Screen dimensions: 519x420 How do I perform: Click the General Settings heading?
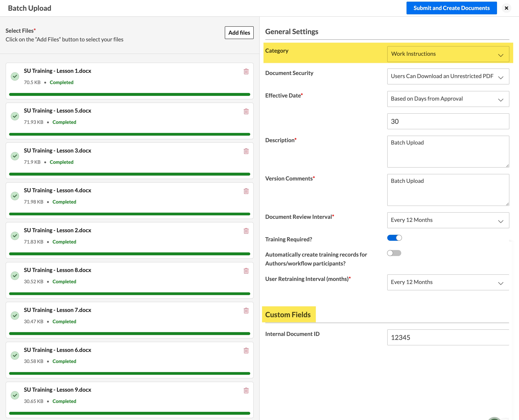coord(292,32)
